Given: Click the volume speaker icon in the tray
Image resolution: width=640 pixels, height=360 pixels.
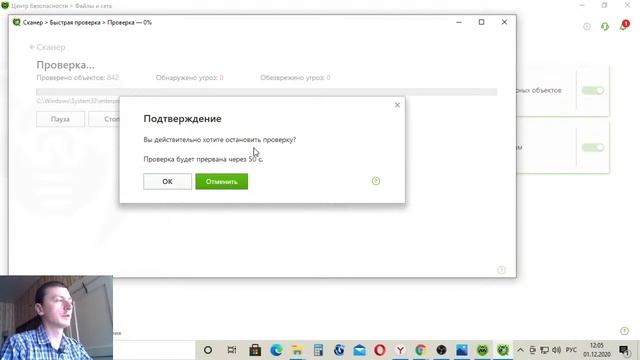Looking at the screenshot, I should point(557,350).
